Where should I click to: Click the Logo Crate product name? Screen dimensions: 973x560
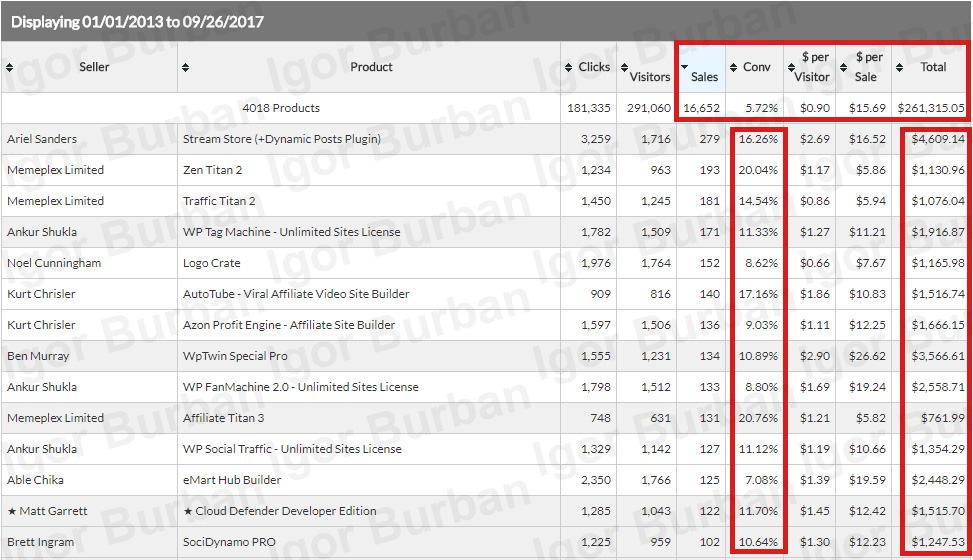pos(212,263)
